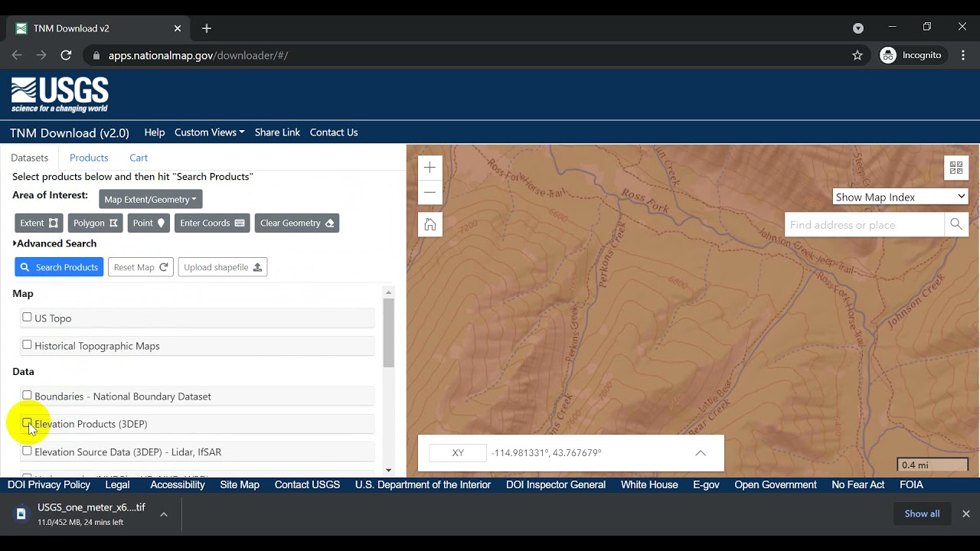Click the browser address bar URL
Viewport: 980px width, 551px height.
tap(198, 55)
